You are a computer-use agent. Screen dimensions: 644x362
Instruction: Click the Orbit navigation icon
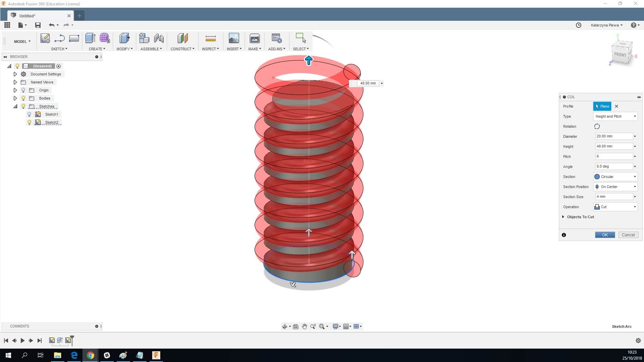[x=284, y=326]
